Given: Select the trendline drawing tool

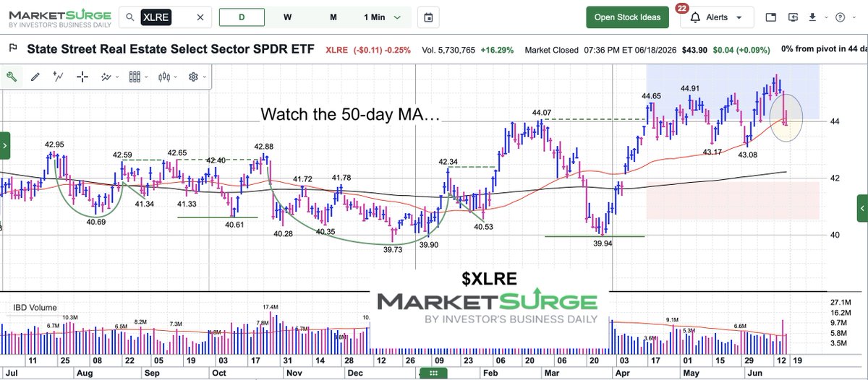Looking at the screenshot, I should click(59, 77).
